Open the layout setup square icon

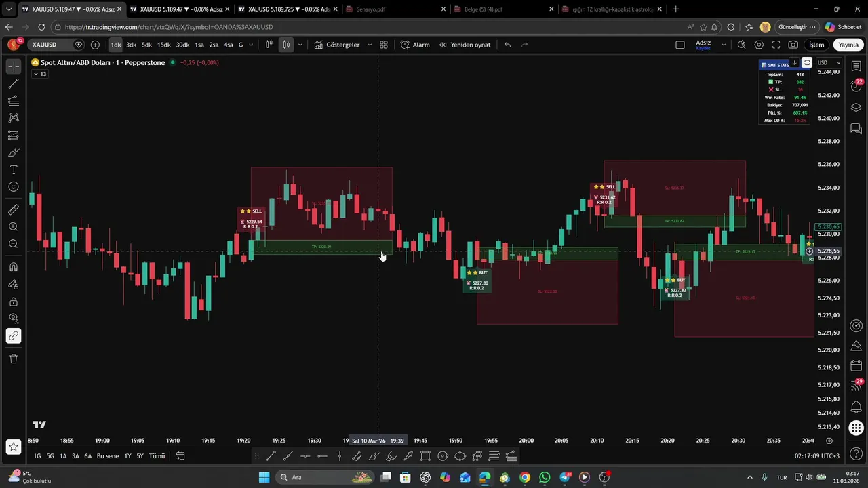click(x=680, y=45)
